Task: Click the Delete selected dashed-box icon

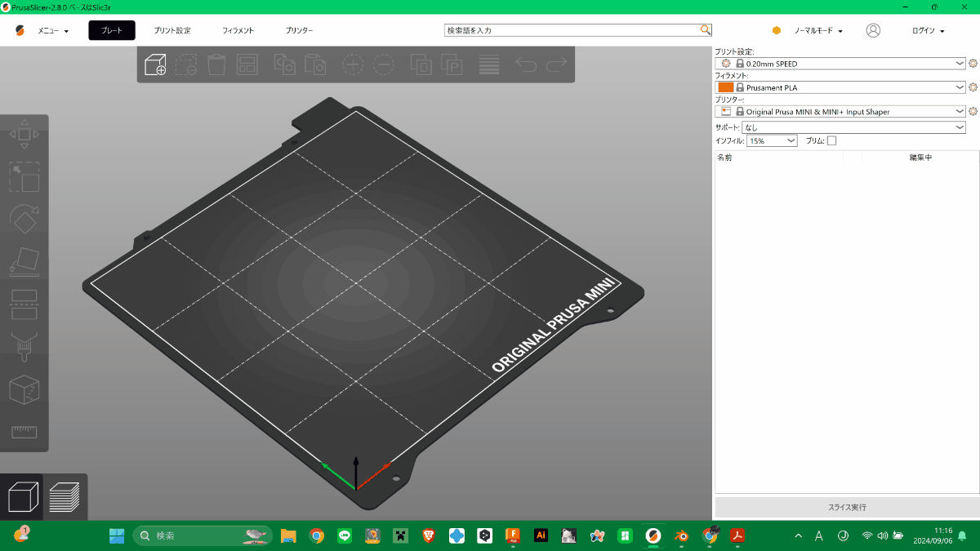Action: (x=186, y=64)
